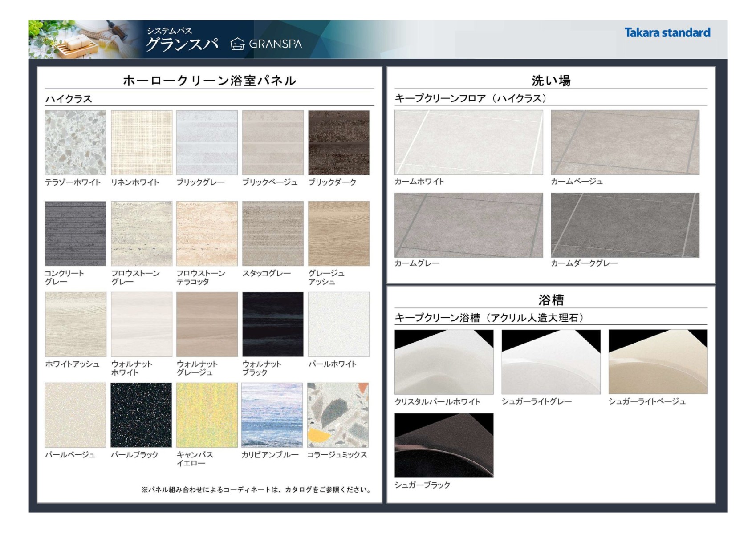Pick the ウォルナットブラック panel swatch
This screenshot has width=756, height=534.
coord(272,324)
